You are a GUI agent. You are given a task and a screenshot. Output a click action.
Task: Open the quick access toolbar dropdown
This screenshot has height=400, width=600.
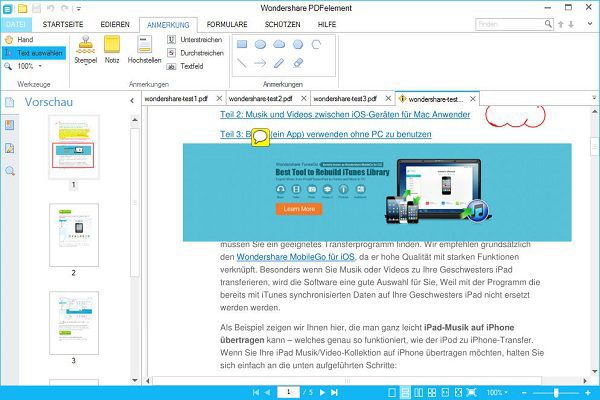pos(78,8)
